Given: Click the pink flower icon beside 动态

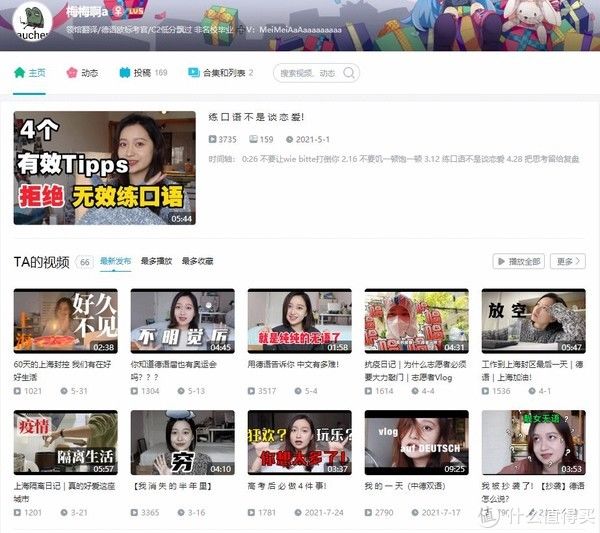Looking at the screenshot, I should (x=72, y=72).
